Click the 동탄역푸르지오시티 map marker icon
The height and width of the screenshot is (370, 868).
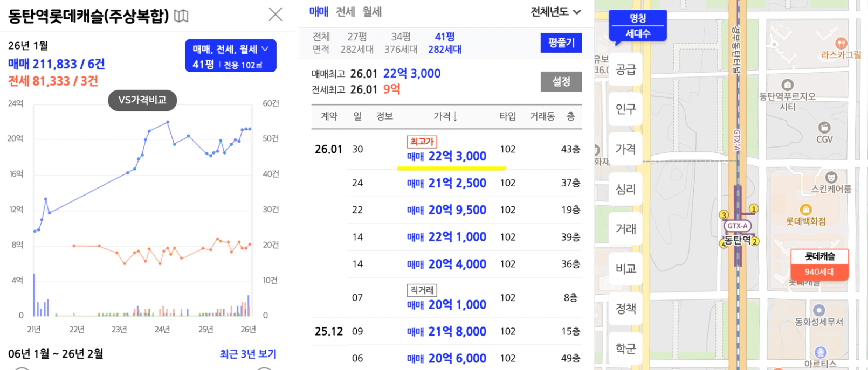[x=787, y=85]
